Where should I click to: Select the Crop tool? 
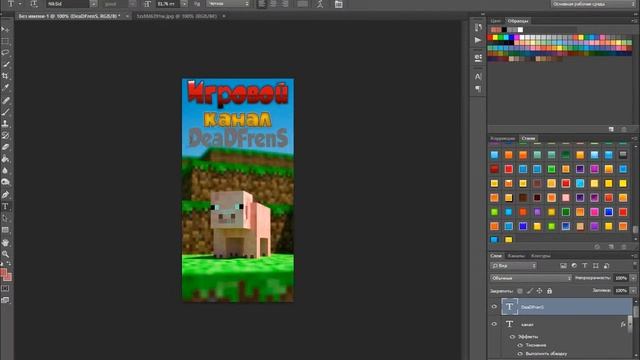pyautogui.click(x=5, y=76)
